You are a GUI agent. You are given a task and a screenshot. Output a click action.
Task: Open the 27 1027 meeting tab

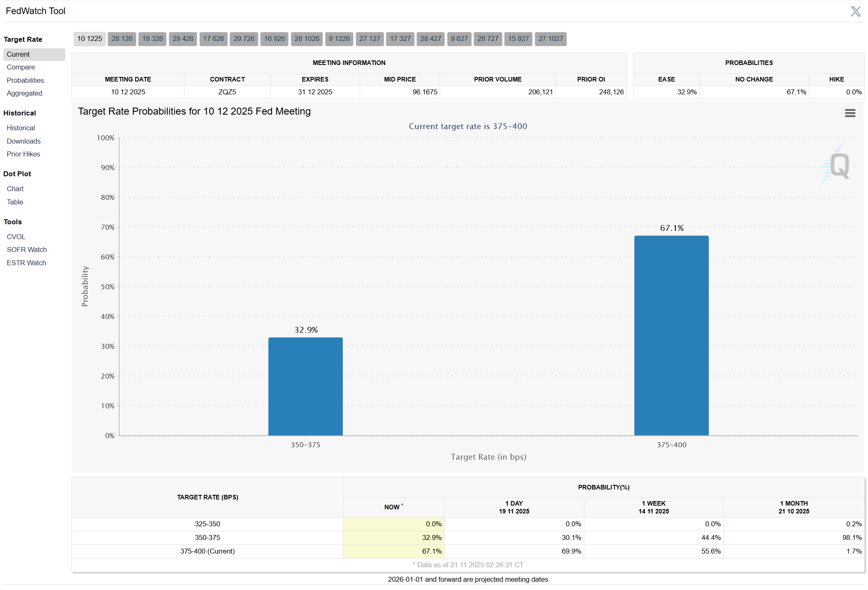coord(550,39)
